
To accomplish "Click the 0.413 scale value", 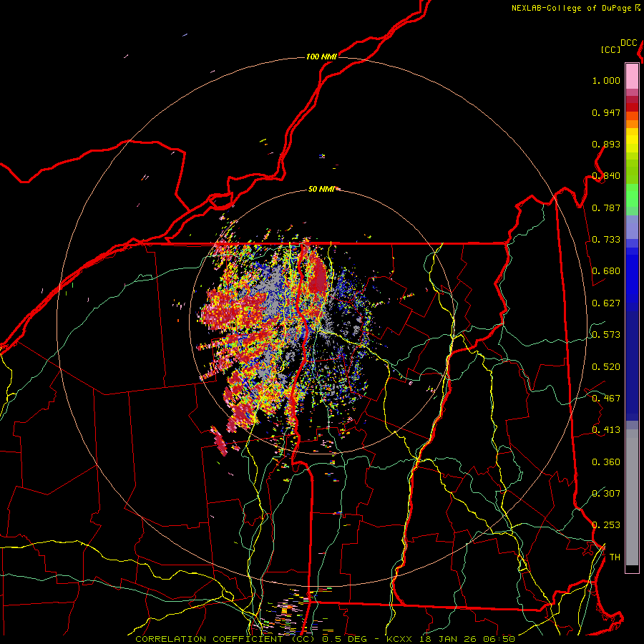I will click(x=606, y=430).
